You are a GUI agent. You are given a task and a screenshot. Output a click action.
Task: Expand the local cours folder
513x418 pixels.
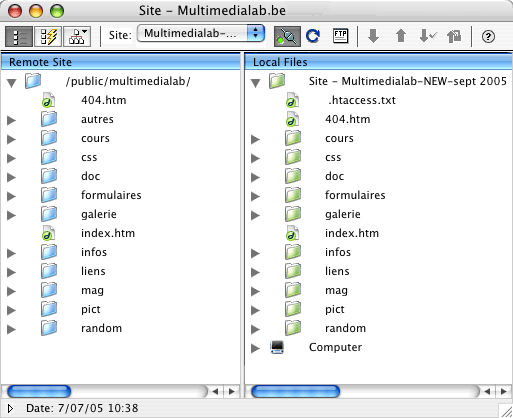[255, 139]
